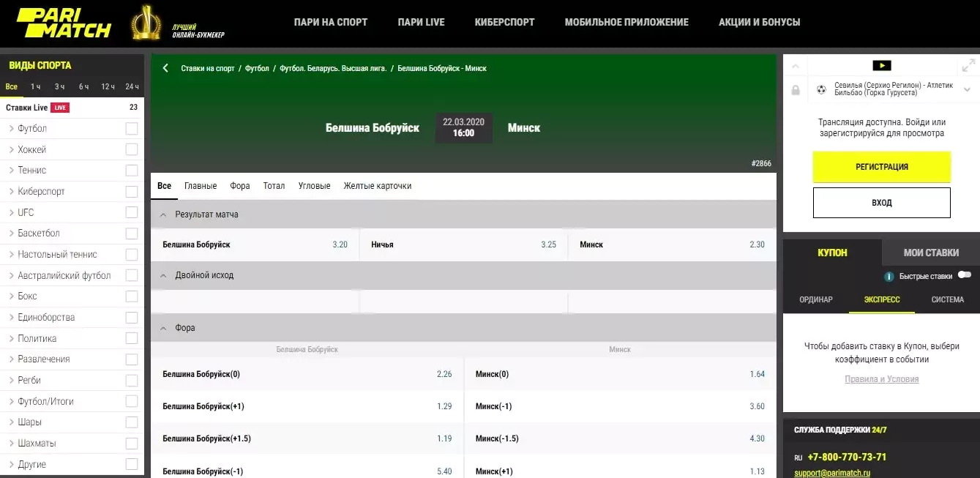
Task: Collapse the Двойной исход section
Action: pos(163,275)
